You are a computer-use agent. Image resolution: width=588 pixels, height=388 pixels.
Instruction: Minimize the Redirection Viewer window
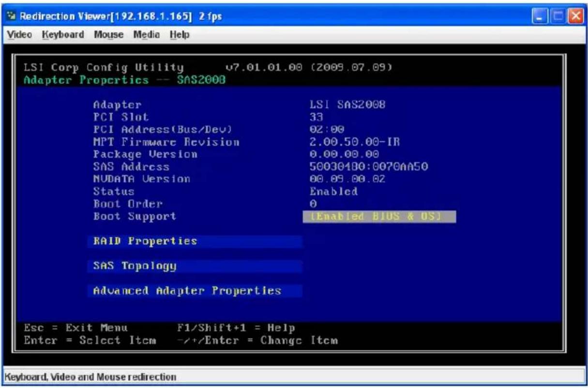[541, 16]
